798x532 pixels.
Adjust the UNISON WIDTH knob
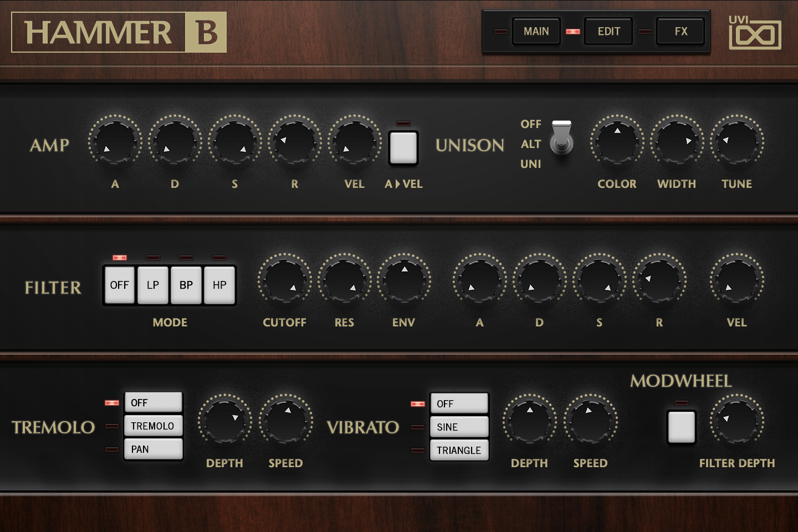coord(677,142)
